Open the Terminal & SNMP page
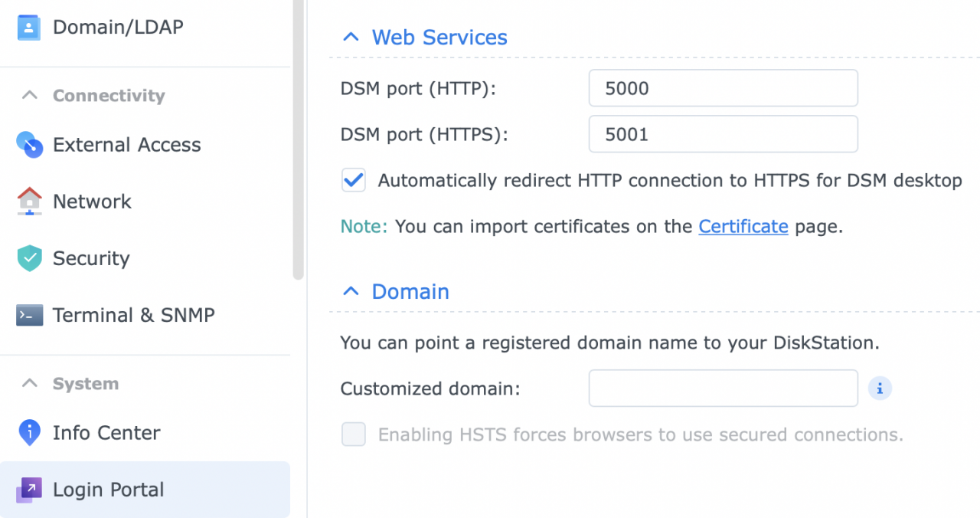The width and height of the screenshot is (980, 518). (x=133, y=315)
